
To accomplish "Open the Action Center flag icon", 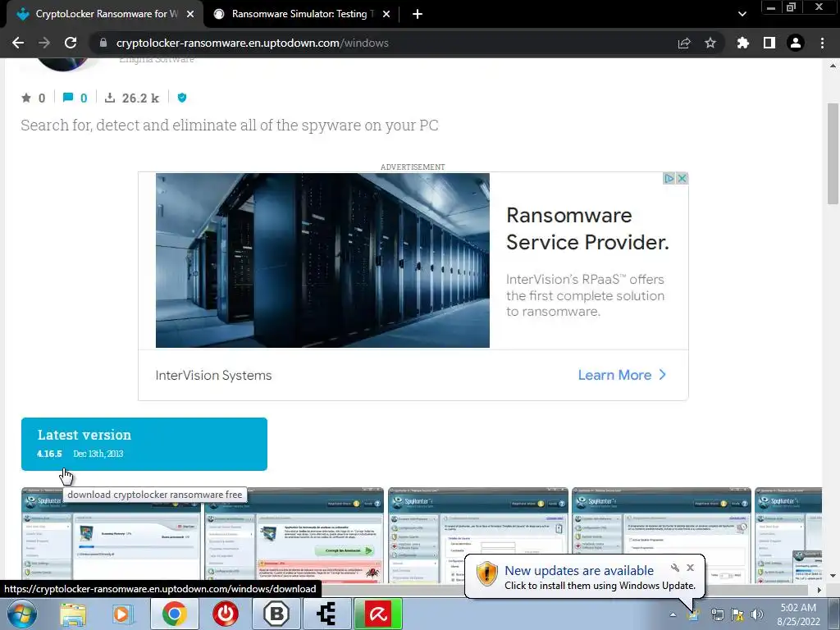I will (737, 615).
